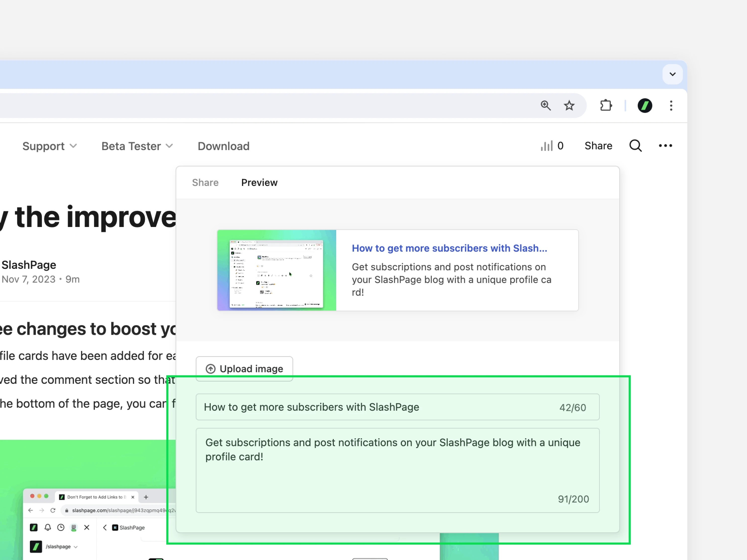Click the Upload image button
Screen dimensions: 747x560
tap(245, 369)
